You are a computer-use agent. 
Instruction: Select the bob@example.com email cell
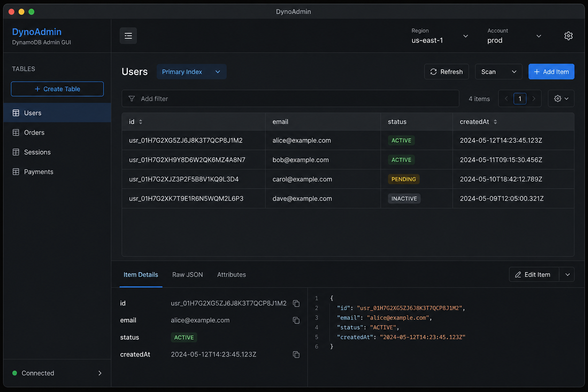click(323, 160)
